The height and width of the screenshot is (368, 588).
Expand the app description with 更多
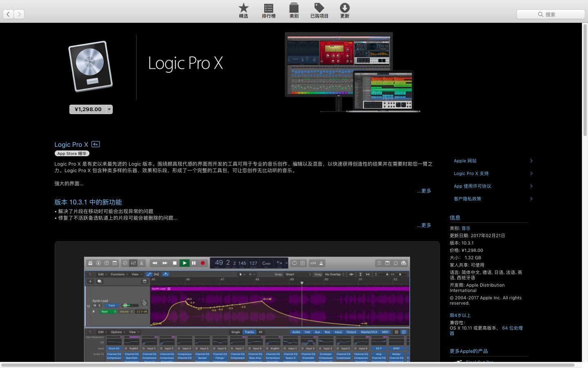tap(425, 191)
